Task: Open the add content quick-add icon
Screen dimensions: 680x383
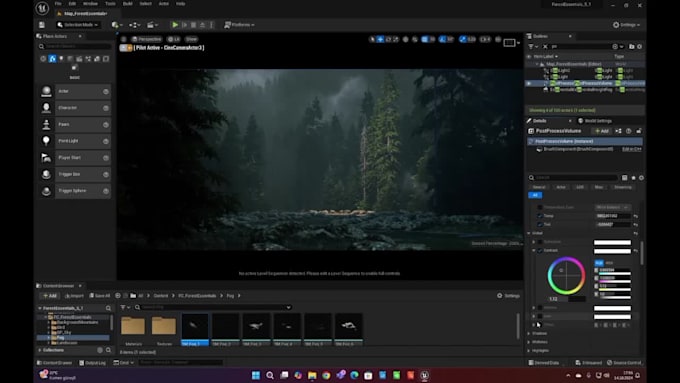Action: pyautogui.click(x=116, y=25)
